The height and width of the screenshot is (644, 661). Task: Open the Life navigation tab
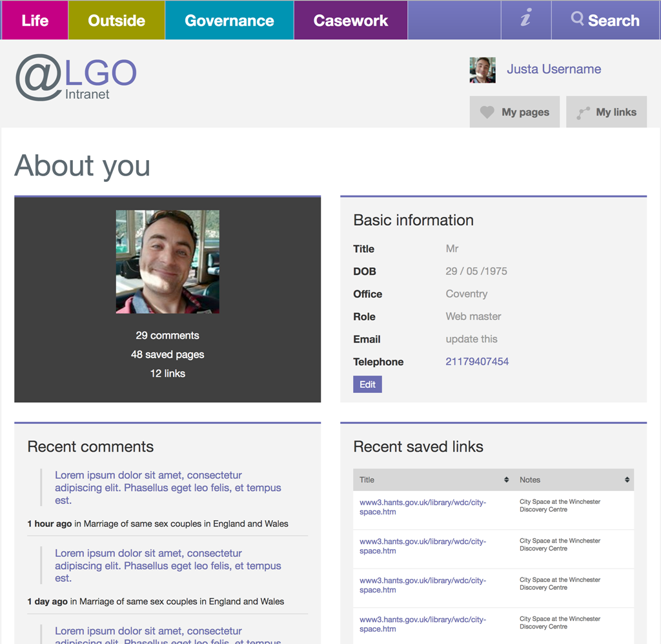(x=35, y=20)
